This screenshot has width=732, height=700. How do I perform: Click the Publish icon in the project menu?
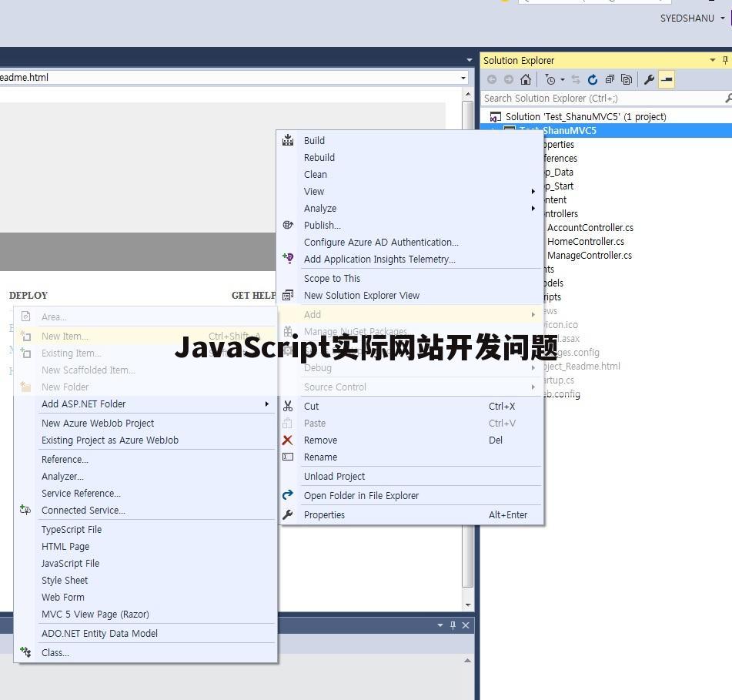coord(288,225)
